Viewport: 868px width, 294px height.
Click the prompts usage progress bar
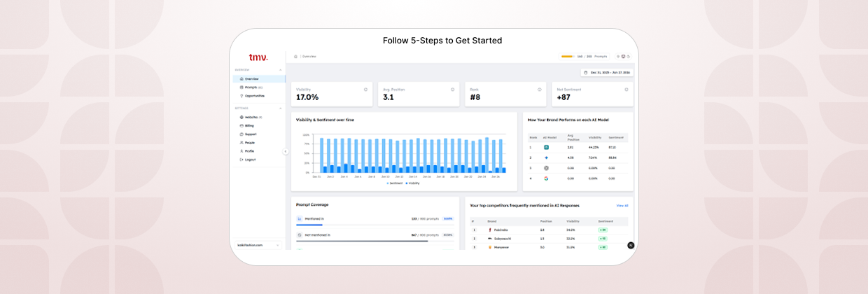click(x=568, y=56)
